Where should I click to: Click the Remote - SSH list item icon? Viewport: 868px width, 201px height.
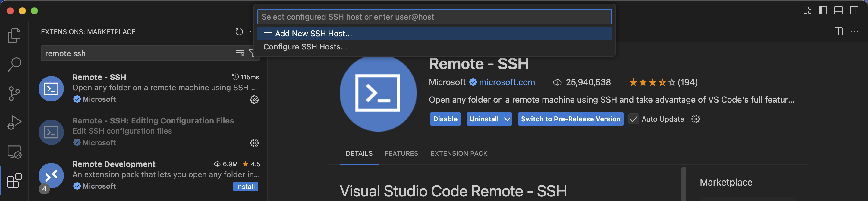[x=51, y=89]
